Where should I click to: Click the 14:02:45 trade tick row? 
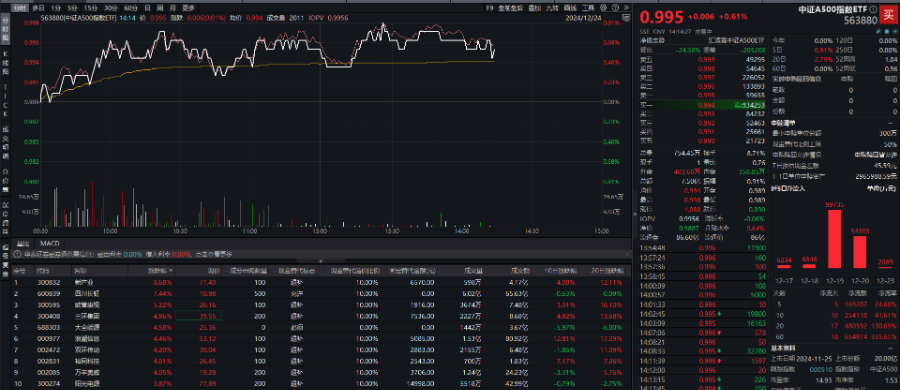tap(703, 314)
